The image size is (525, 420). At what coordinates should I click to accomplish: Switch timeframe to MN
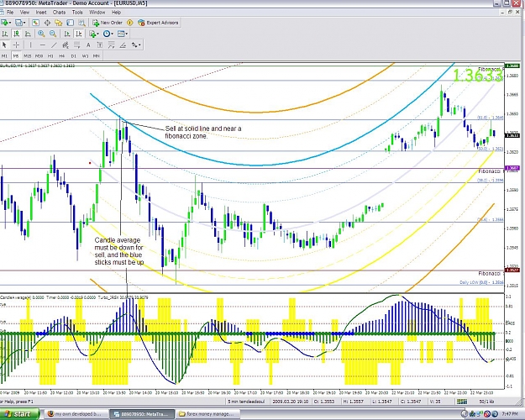click(97, 56)
